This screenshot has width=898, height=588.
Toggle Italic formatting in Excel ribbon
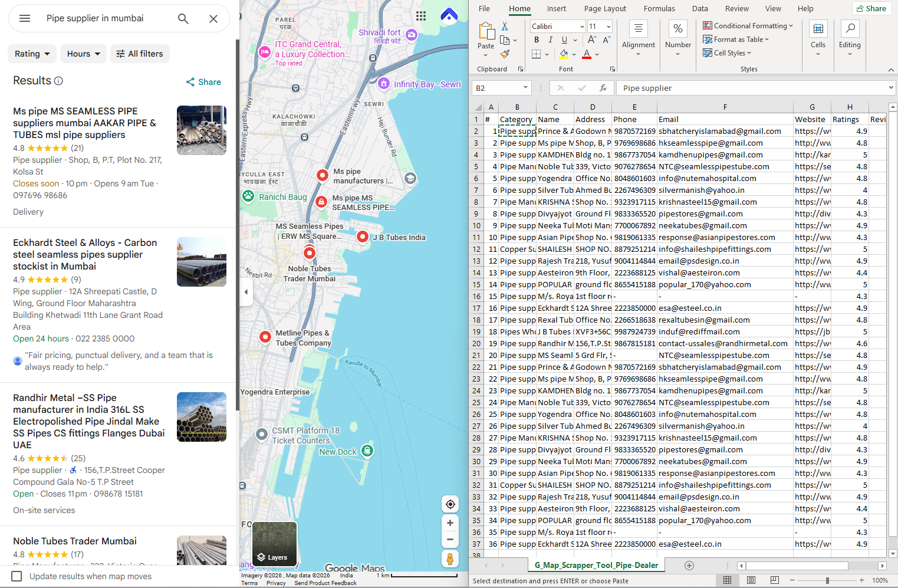click(550, 40)
